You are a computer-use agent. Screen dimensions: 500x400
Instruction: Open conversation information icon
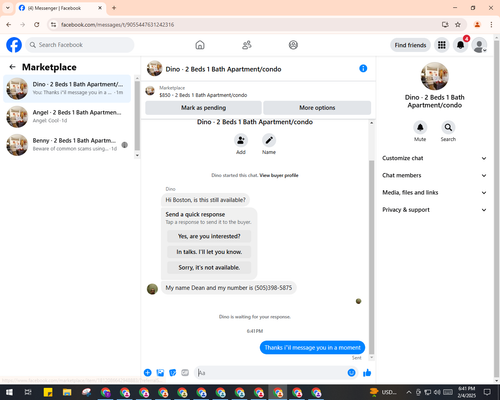tap(363, 68)
